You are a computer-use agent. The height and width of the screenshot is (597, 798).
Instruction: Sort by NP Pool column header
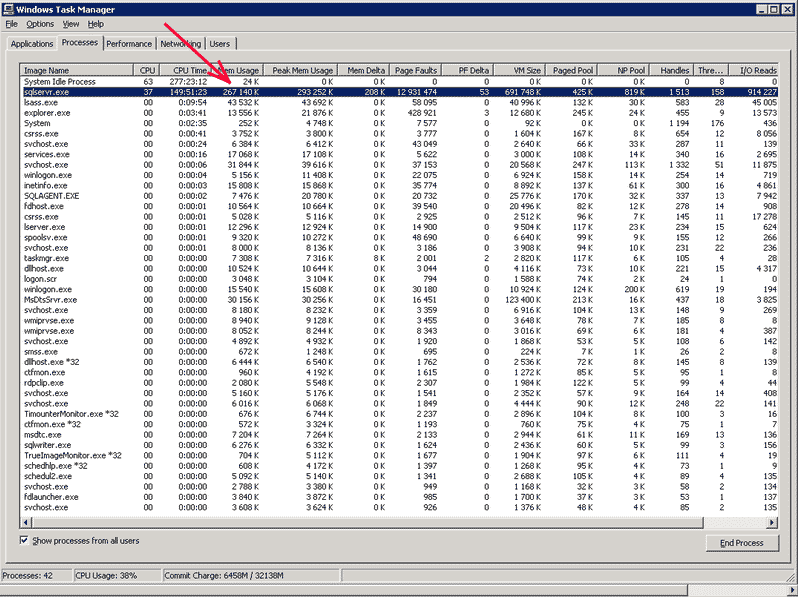[623, 70]
